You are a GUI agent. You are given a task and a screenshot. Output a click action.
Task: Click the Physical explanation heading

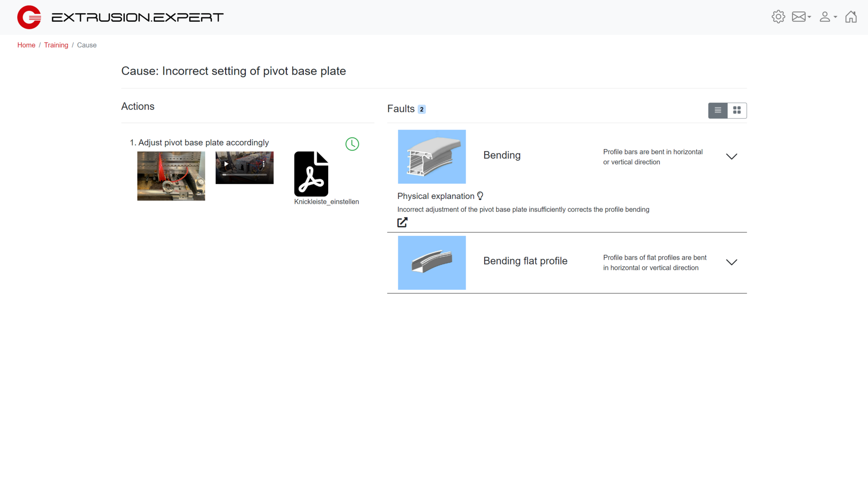pos(436,196)
